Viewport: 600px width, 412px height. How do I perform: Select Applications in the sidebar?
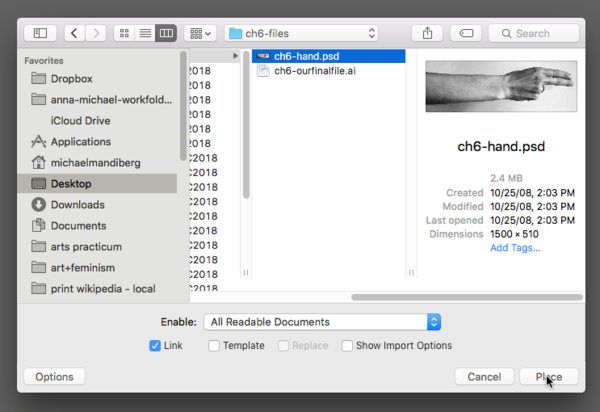coord(80,142)
